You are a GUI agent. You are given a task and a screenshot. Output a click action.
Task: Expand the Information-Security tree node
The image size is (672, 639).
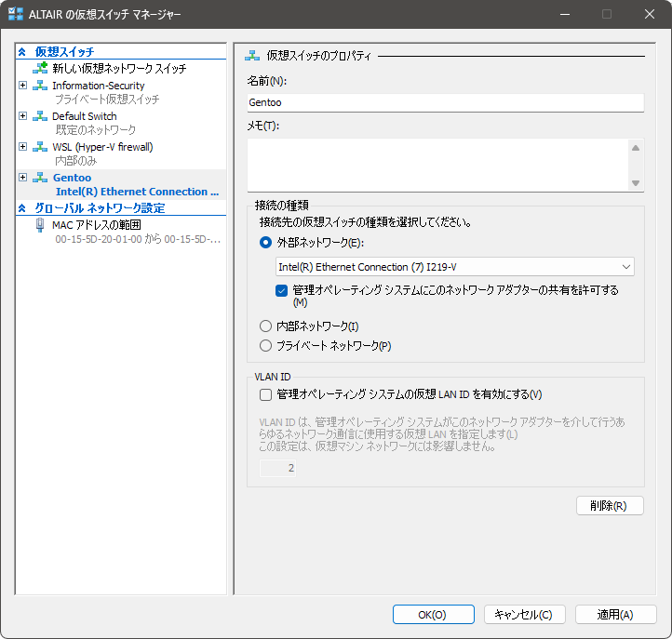tap(22, 86)
